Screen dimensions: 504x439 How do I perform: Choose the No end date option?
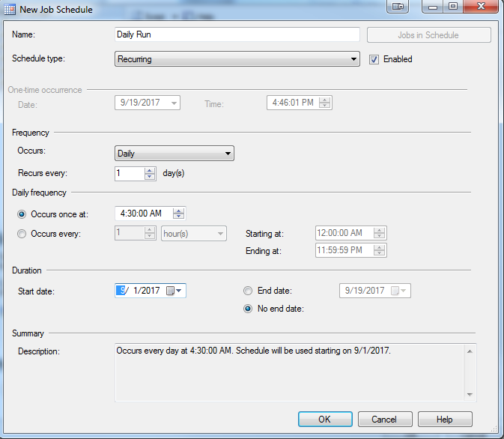coord(248,309)
